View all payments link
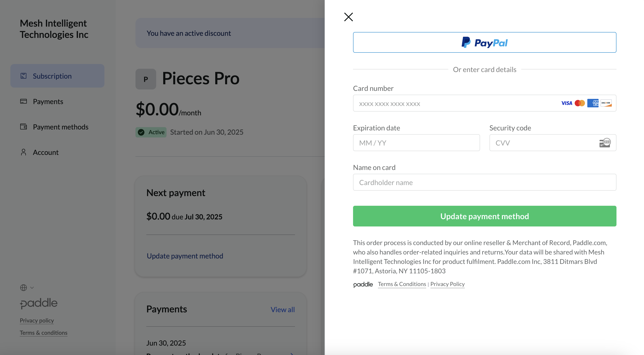644x355 pixels. tap(282, 310)
